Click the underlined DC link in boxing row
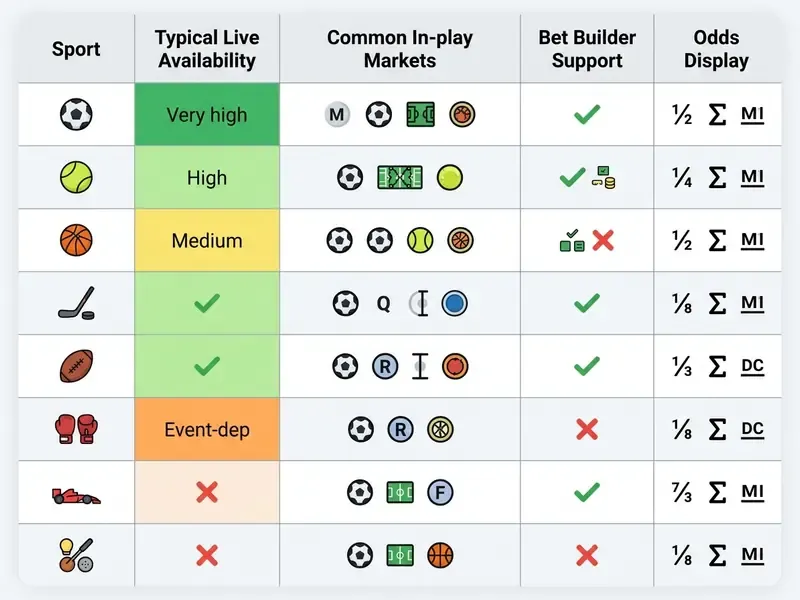This screenshot has height=600, width=800. pyautogui.click(x=753, y=429)
